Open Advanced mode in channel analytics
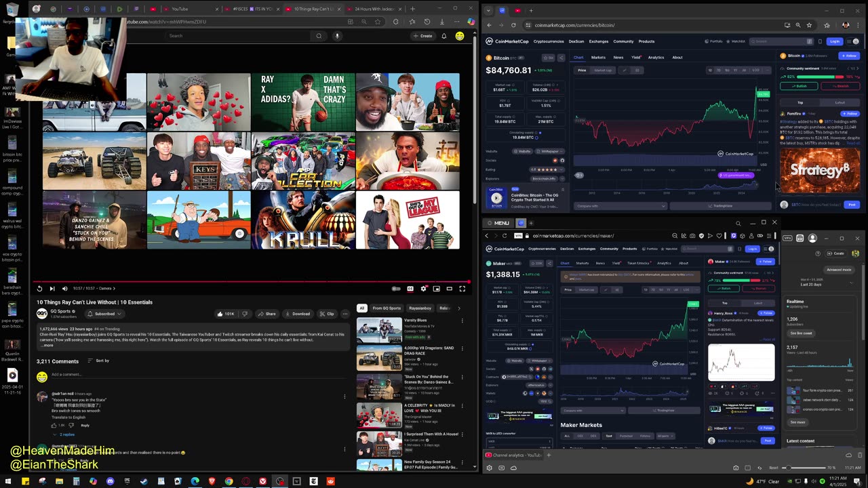Viewport: 868px width, 488px height. (838, 270)
